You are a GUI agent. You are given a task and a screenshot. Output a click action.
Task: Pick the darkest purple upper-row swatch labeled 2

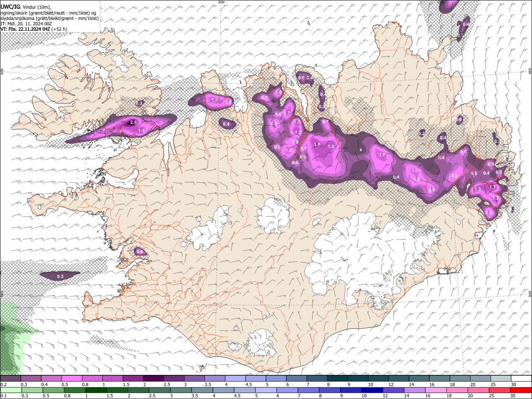[153, 378]
